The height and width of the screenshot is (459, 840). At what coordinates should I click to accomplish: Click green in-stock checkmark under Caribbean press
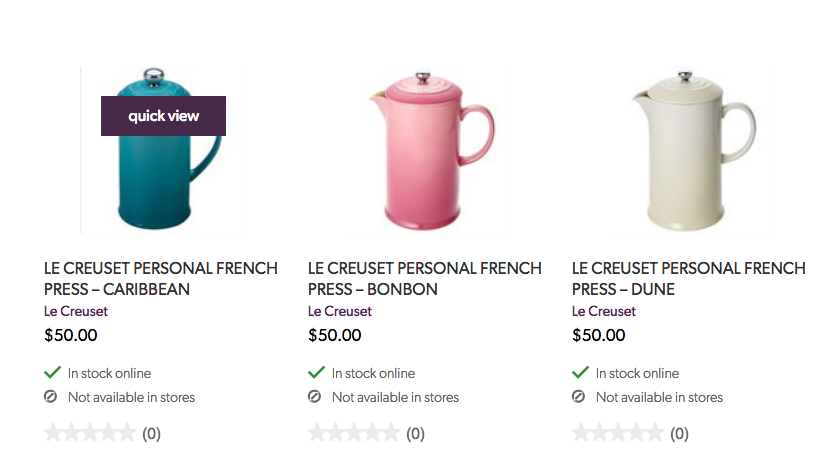coord(53,372)
